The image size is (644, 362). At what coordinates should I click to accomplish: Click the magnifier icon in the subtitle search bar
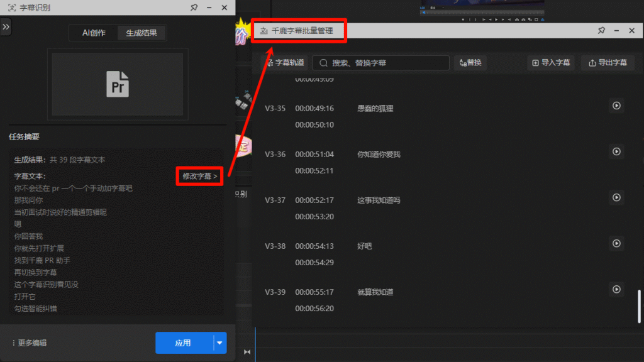[x=323, y=63]
